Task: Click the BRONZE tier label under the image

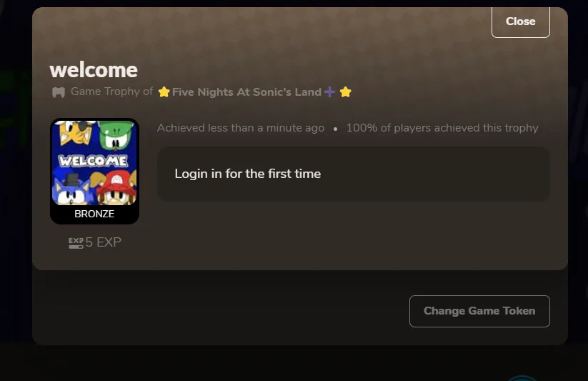Action: (94, 214)
